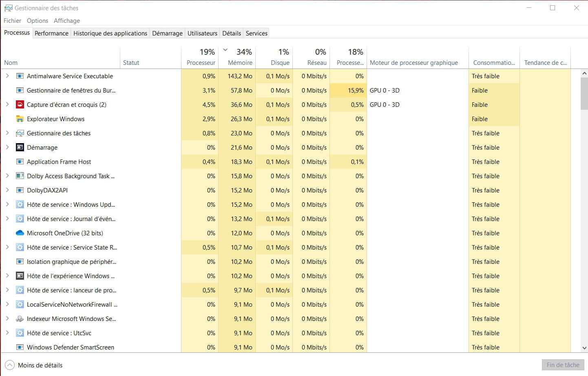Image resolution: width=588 pixels, height=376 pixels.
Task: Open the Affichage menu
Action: (67, 21)
